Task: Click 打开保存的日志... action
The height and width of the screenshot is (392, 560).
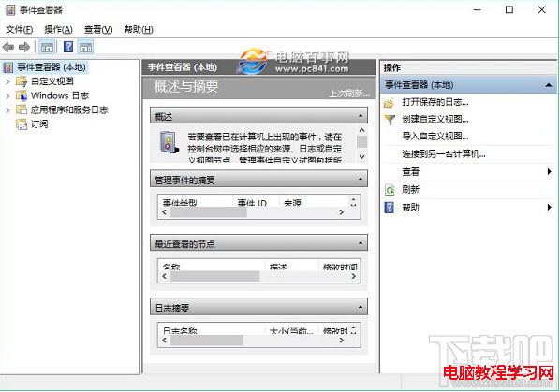Action: (435, 102)
